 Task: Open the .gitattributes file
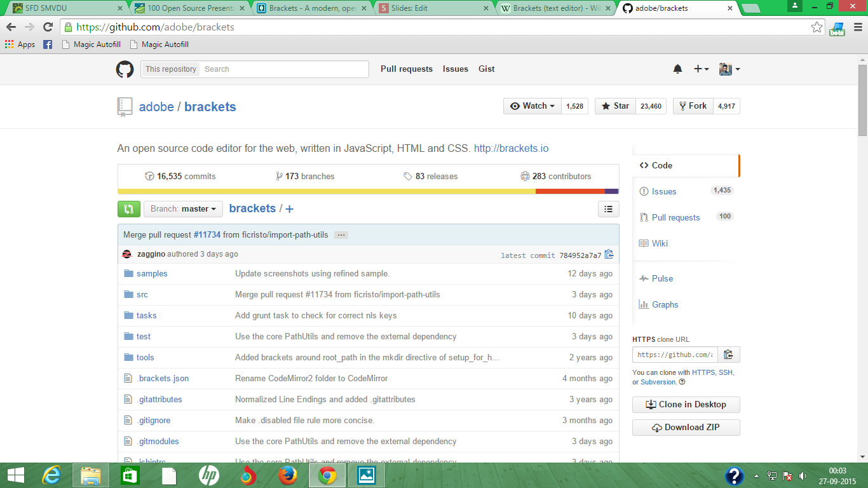point(159,400)
